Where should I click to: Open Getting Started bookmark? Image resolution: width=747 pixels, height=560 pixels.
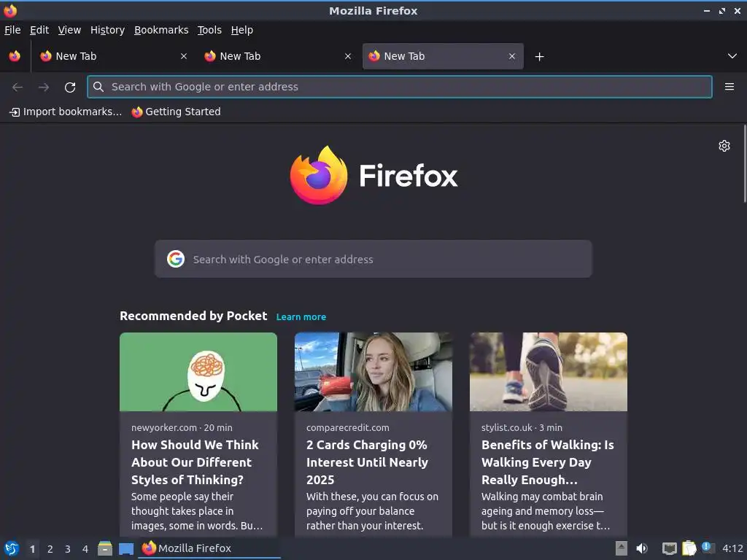coord(177,112)
